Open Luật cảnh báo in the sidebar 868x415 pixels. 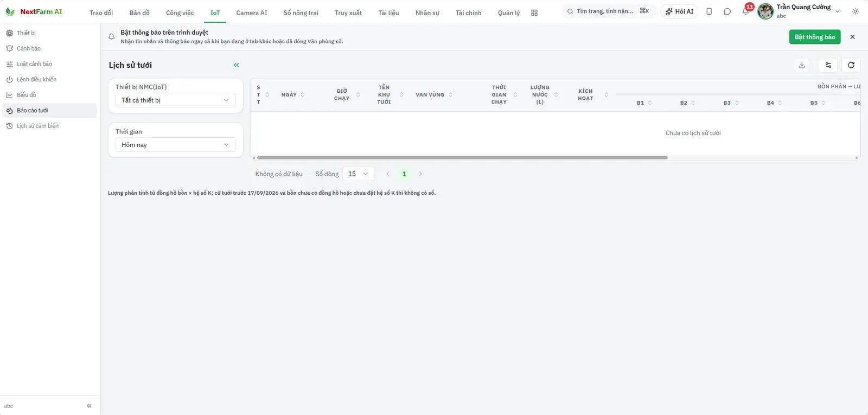(x=50, y=64)
